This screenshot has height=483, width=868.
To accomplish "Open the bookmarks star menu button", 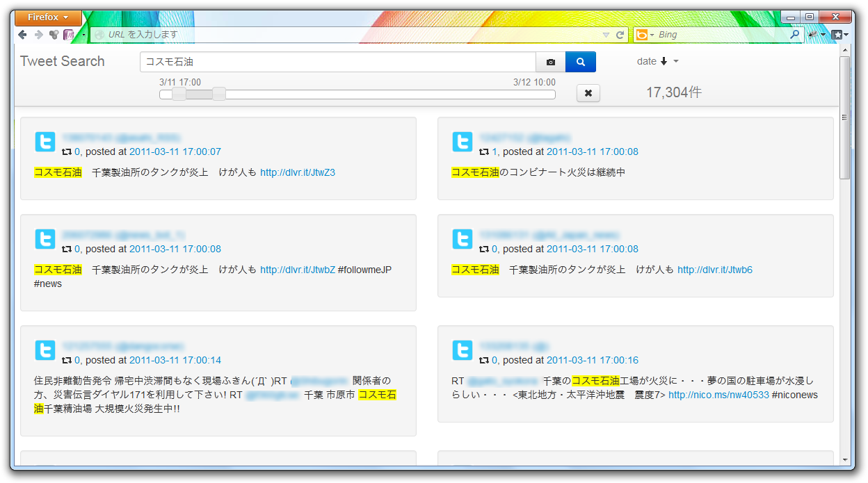I will click(x=840, y=34).
